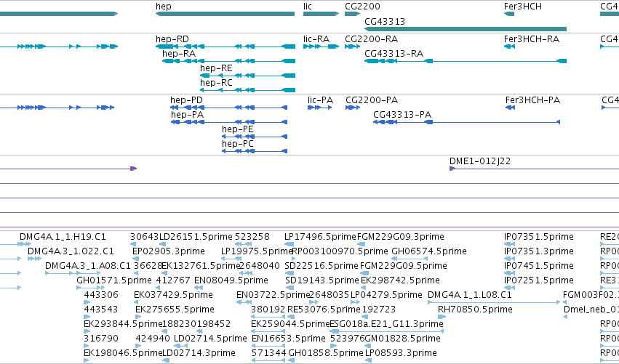
Task: Select EST LP19975.5prime
Action: (231, 259)
